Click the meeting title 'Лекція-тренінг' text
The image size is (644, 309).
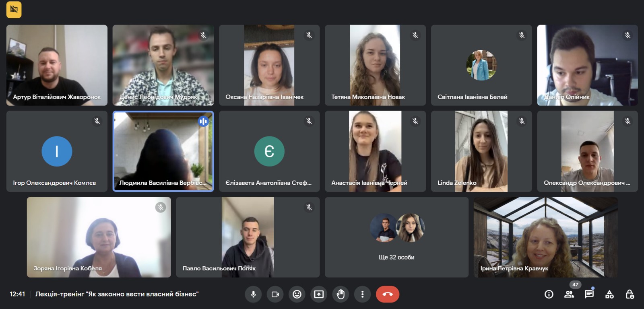coord(117,294)
